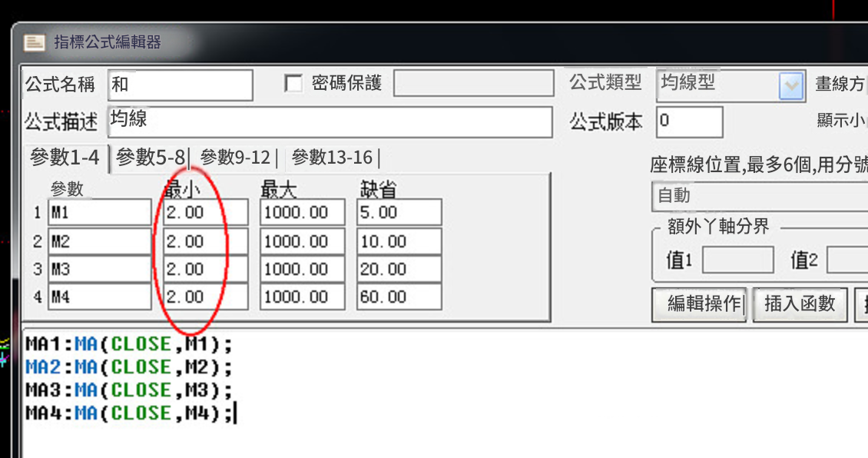Click the 缺省 field showing 10.00
868x458 pixels.
click(399, 241)
